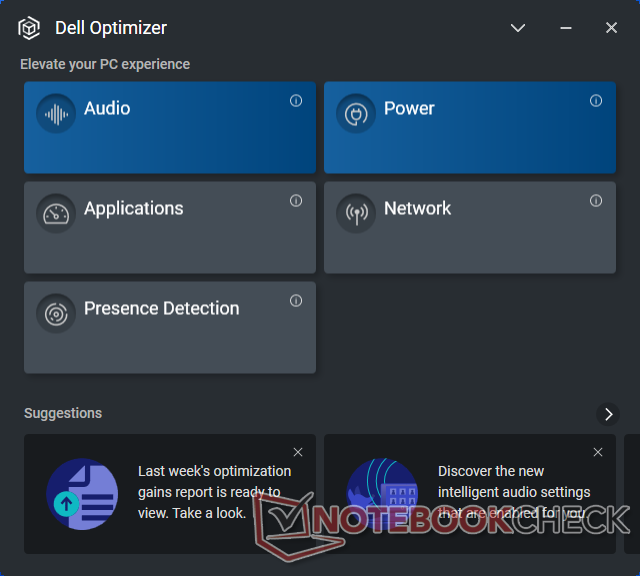Click the Power plug icon
The image size is (640, 576).
356,114
